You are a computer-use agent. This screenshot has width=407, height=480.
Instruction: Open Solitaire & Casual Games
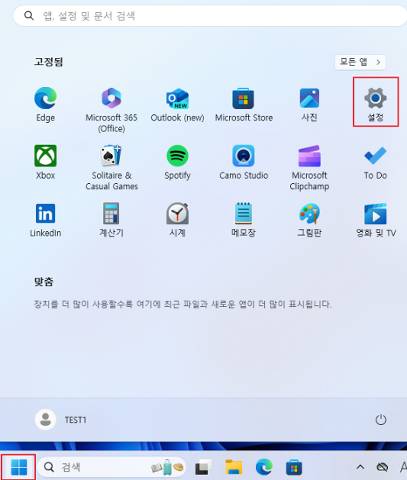111,168
